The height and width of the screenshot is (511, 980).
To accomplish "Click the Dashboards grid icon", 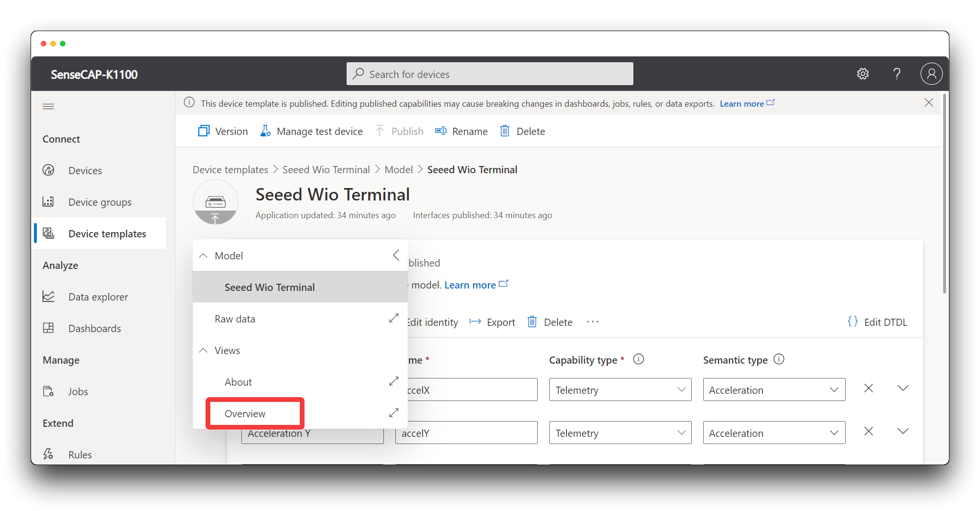I will coord(48,328).
